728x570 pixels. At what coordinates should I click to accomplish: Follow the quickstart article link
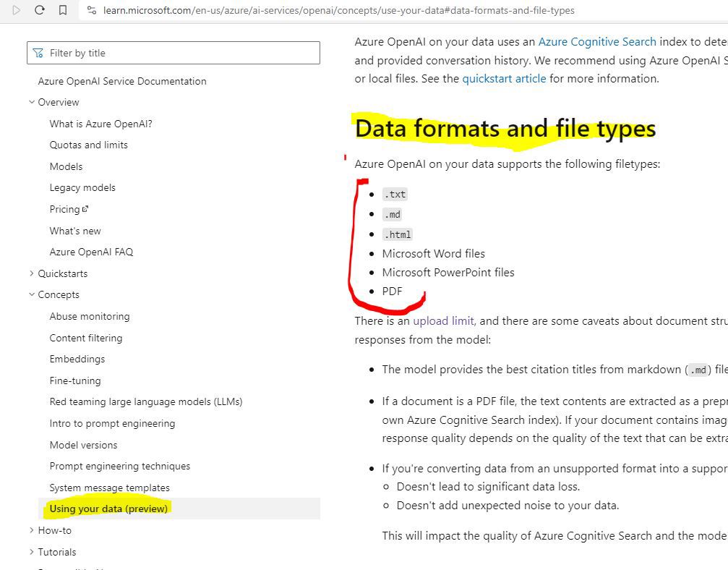point(504,79)
